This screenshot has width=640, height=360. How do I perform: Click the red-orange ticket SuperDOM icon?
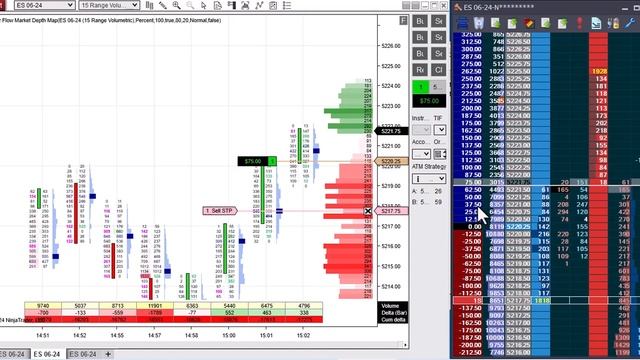pos(529,23)
